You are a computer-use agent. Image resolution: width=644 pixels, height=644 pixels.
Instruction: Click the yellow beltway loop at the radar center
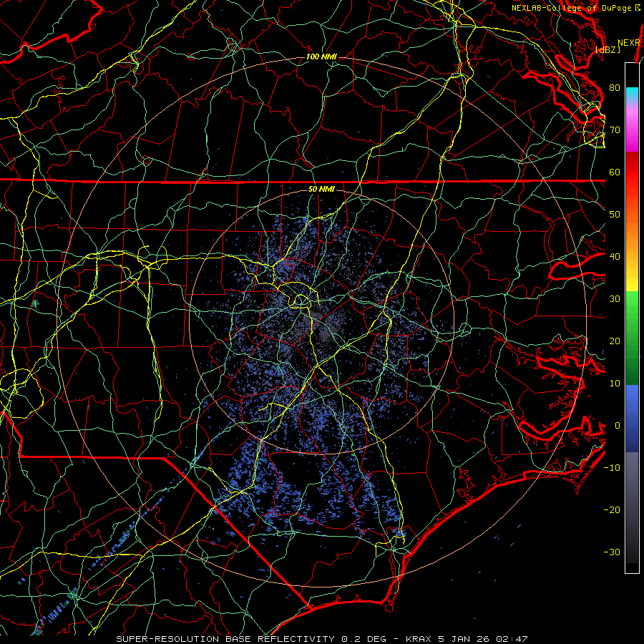(302, 301)
